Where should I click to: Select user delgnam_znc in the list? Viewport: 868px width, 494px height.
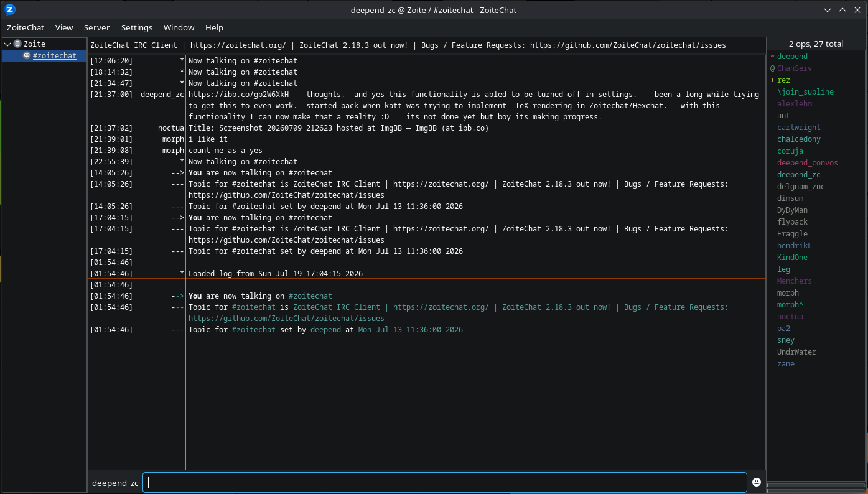(801, 187)
